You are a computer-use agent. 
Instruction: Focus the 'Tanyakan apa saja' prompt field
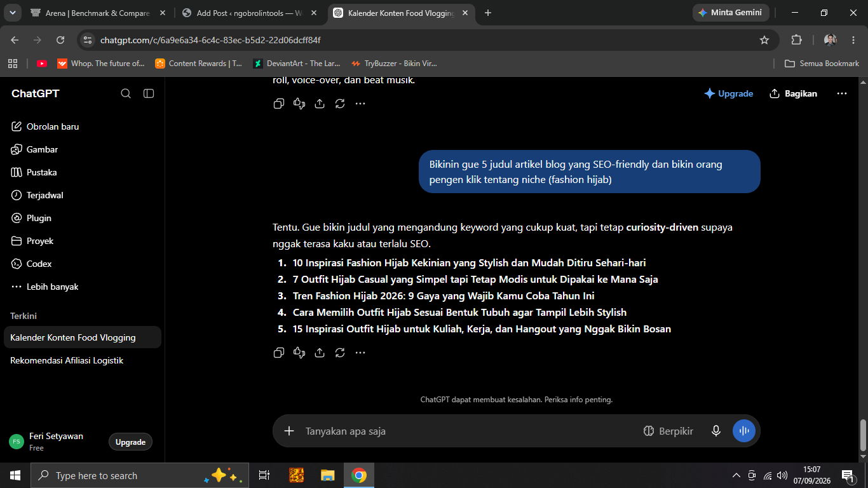[469, 431]
